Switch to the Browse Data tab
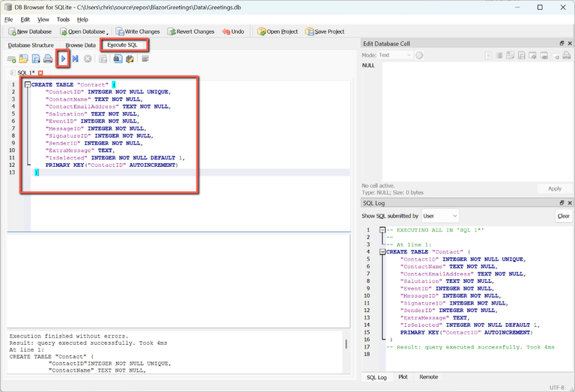Image resolution: width=575 pixels, height=392 pixels. point(80,46)
